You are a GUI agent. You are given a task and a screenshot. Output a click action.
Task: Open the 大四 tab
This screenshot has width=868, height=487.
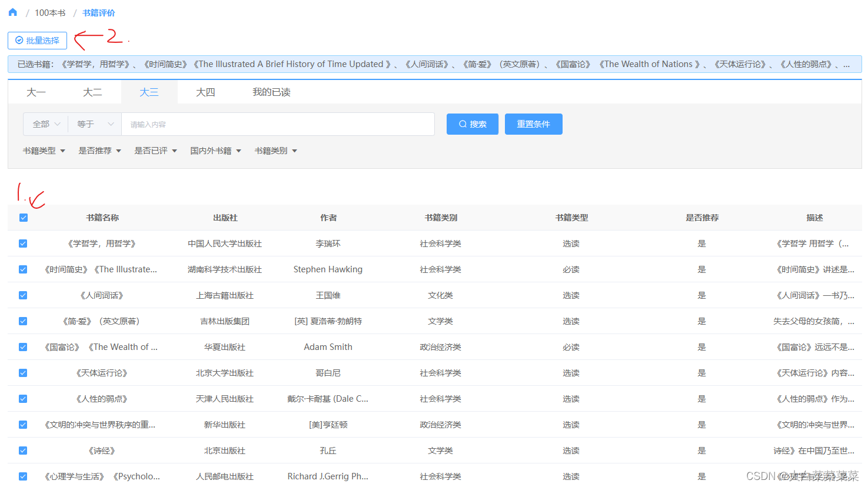click(x=205, y=92)
